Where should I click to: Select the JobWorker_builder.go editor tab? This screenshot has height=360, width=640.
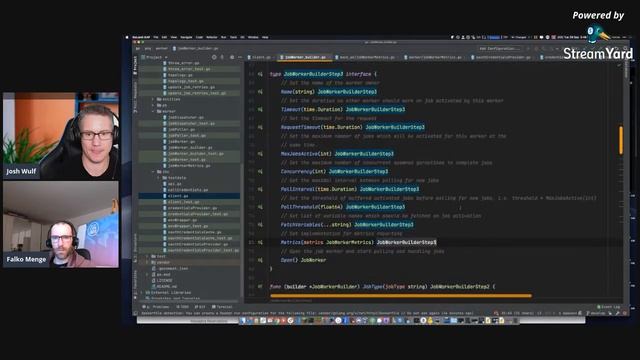(x=305, y=58)
